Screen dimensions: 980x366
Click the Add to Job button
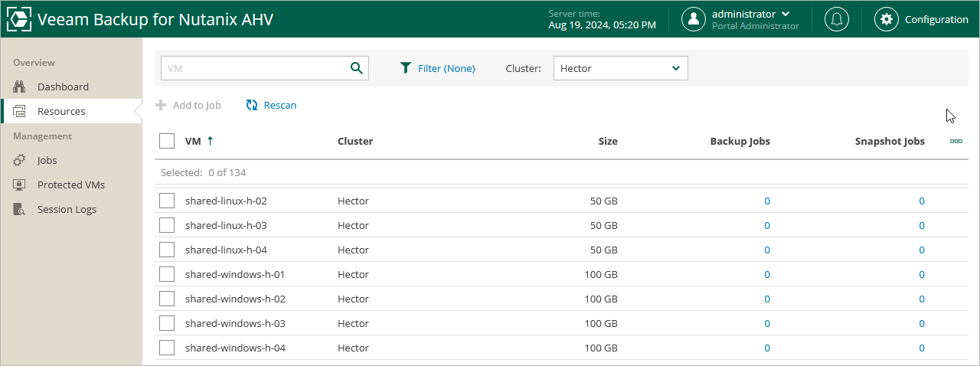click(x=188, y=105)
